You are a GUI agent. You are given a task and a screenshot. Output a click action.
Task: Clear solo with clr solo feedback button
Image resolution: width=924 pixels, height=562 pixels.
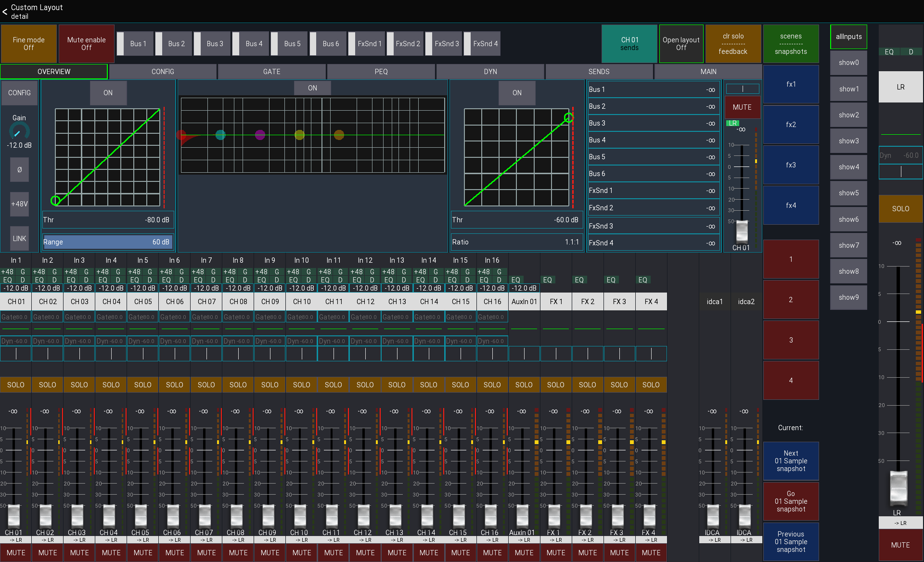[733, 44]
